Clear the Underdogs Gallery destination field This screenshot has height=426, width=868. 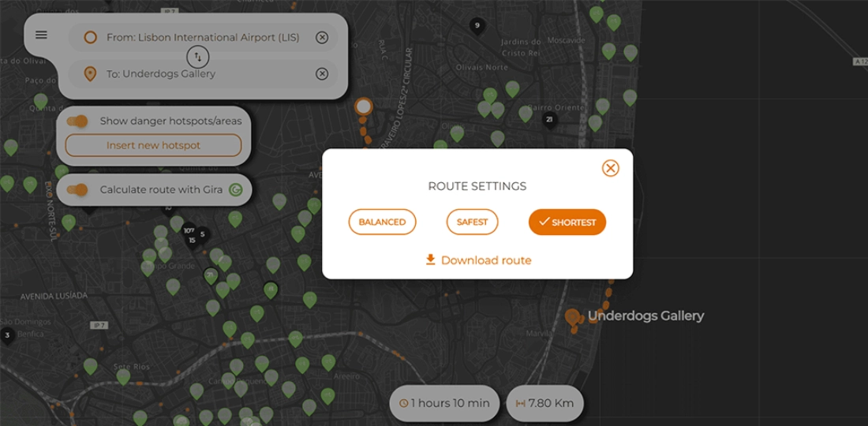point(322,74)
